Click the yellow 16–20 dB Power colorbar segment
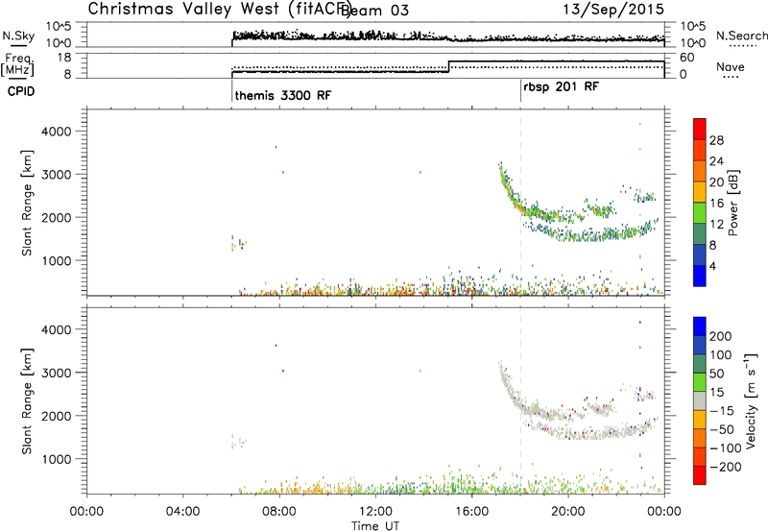 click(x=700, y=192)
